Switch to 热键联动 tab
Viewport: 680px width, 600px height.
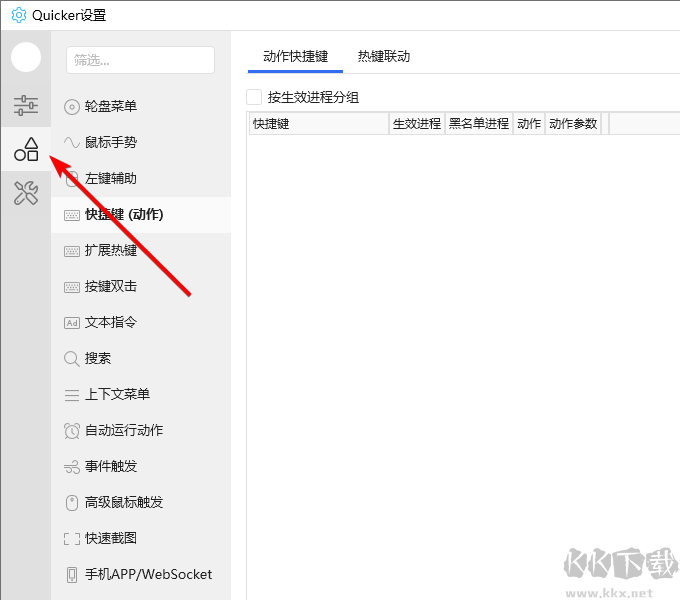point(383,56)
